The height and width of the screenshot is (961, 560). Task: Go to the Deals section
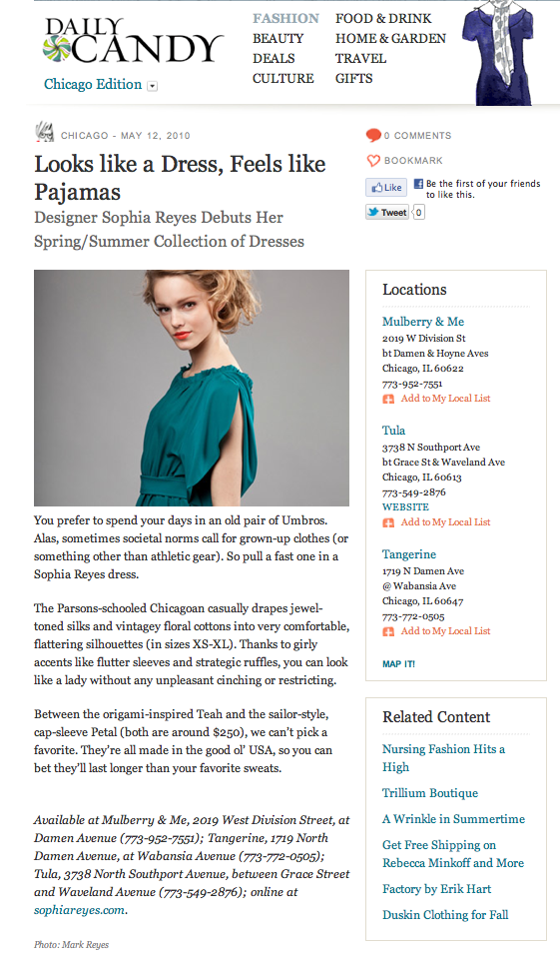[274, 59]
